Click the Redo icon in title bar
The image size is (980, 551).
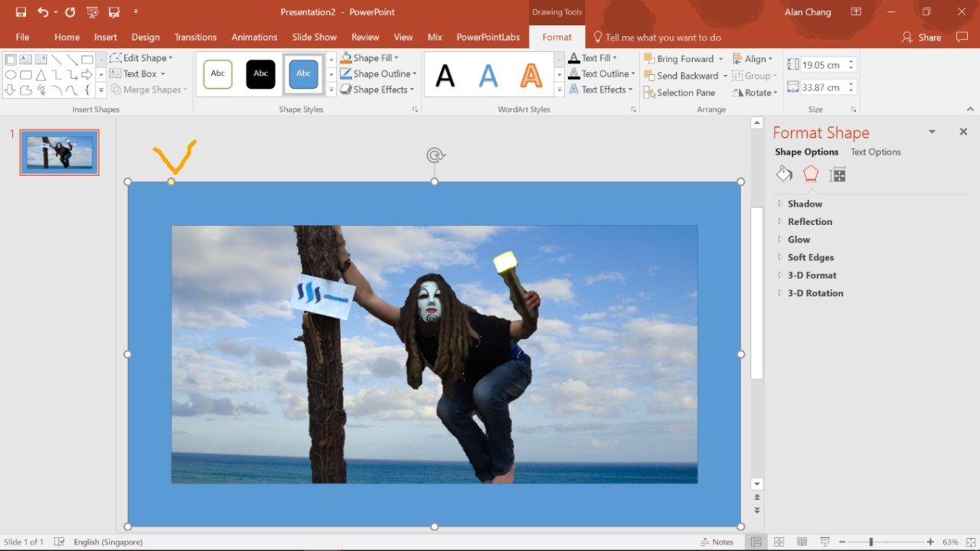point(70,12)
